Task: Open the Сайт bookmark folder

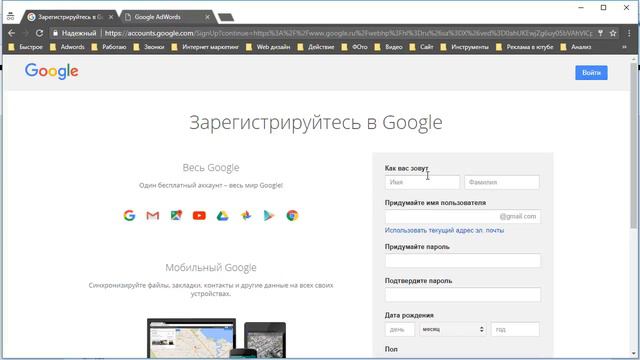Action: pyautogui.click(x=421, y=47)
